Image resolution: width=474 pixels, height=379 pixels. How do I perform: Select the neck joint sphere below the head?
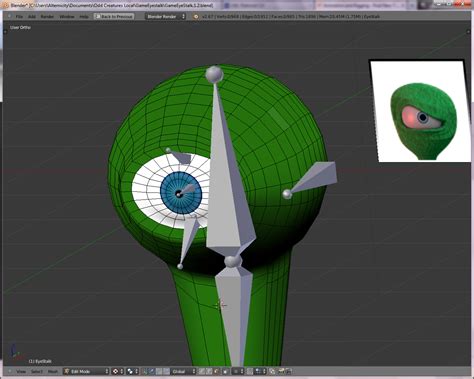[233, 261]
